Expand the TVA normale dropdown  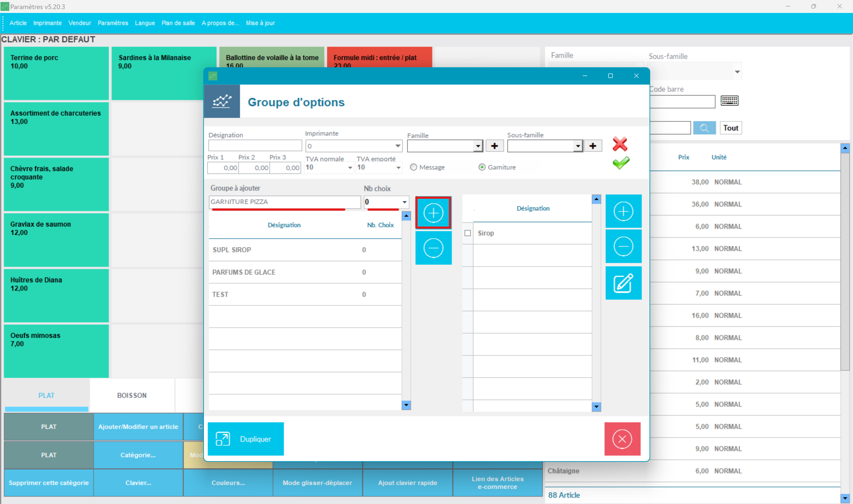[x=350, y=168]
